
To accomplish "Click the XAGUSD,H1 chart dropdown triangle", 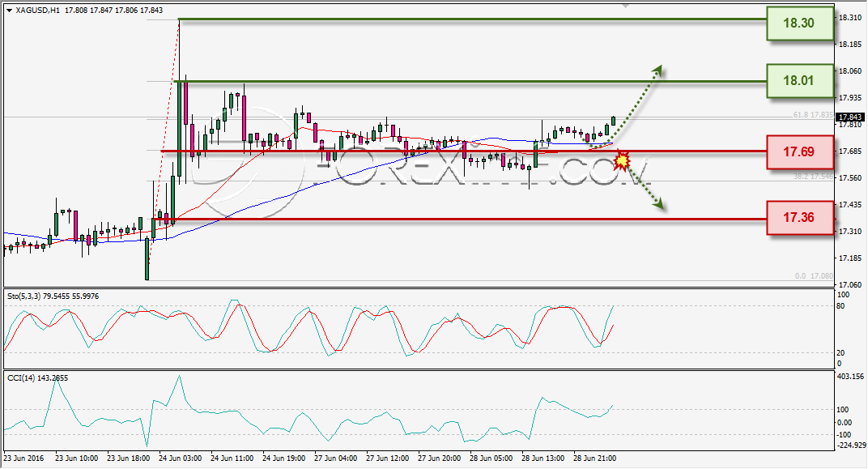I will [10, 10].
